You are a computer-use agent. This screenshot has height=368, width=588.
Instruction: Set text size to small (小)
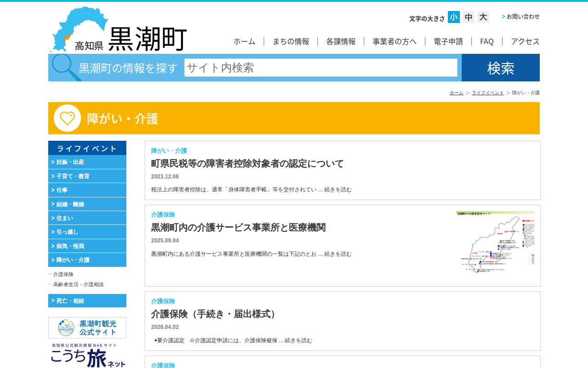click(x=454, y=17)
